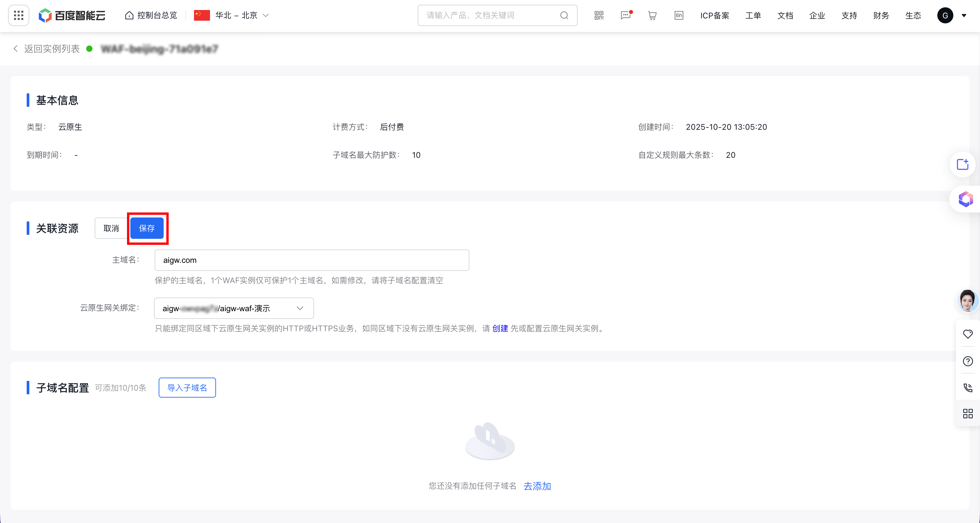The width and height of the screenshot is (980, 523).
Task: Click the phone support icon
Action: 967,388
